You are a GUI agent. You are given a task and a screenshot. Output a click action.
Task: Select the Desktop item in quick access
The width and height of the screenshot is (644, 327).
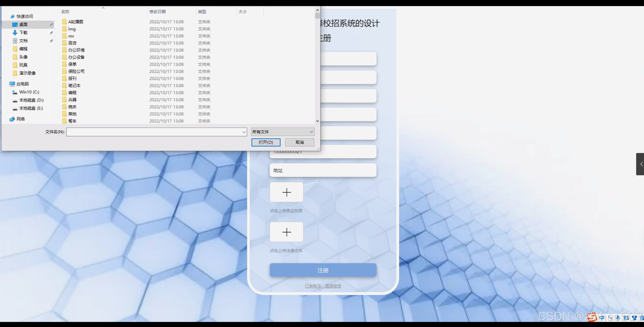point(23,25)
